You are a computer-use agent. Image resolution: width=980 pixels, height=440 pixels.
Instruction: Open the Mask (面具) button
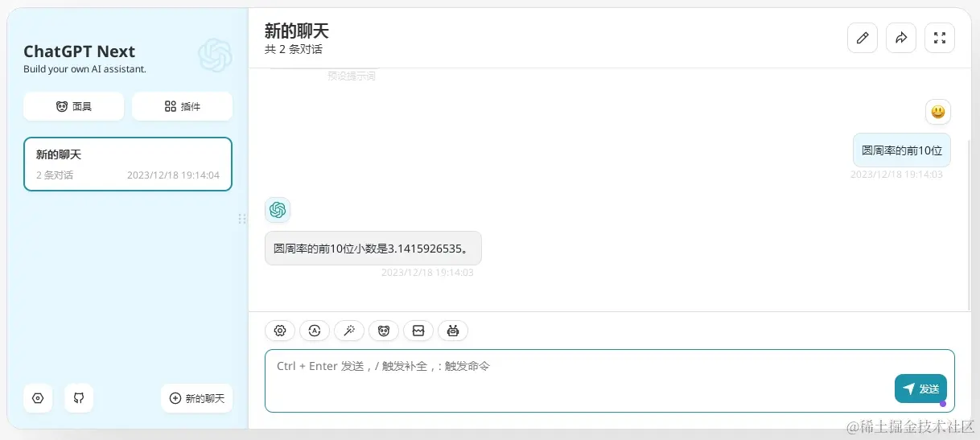[73, 106]
